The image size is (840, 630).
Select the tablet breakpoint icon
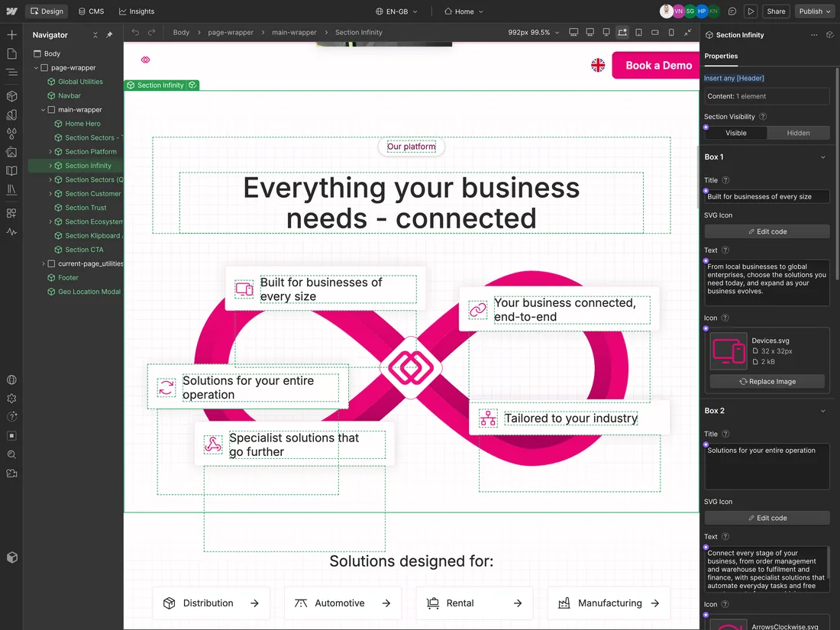pos(638,32)
